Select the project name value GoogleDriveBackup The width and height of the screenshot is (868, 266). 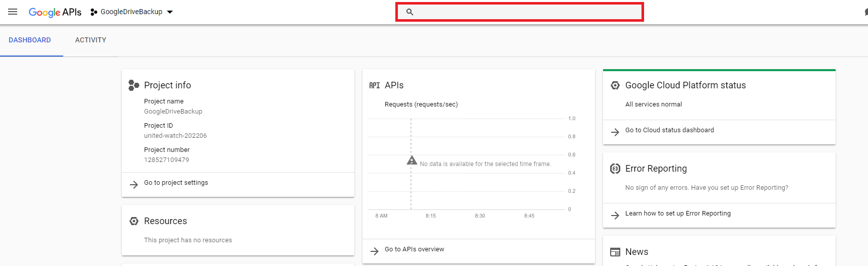tap(173, 112)
